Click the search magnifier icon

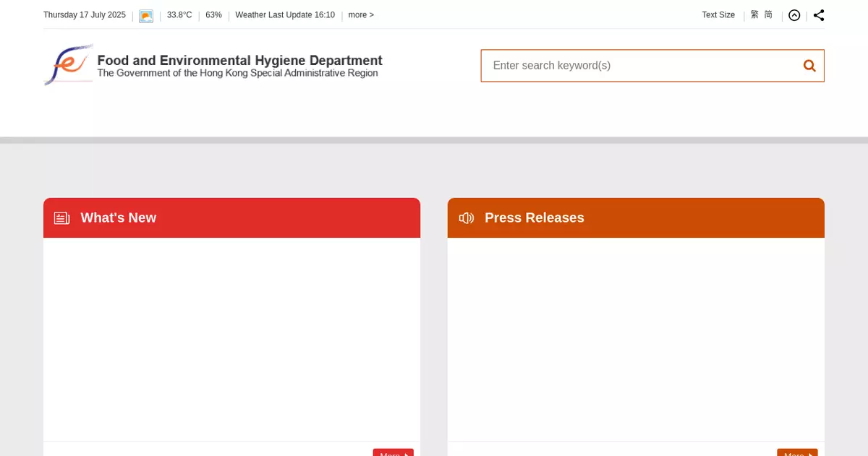click(809, 66)
